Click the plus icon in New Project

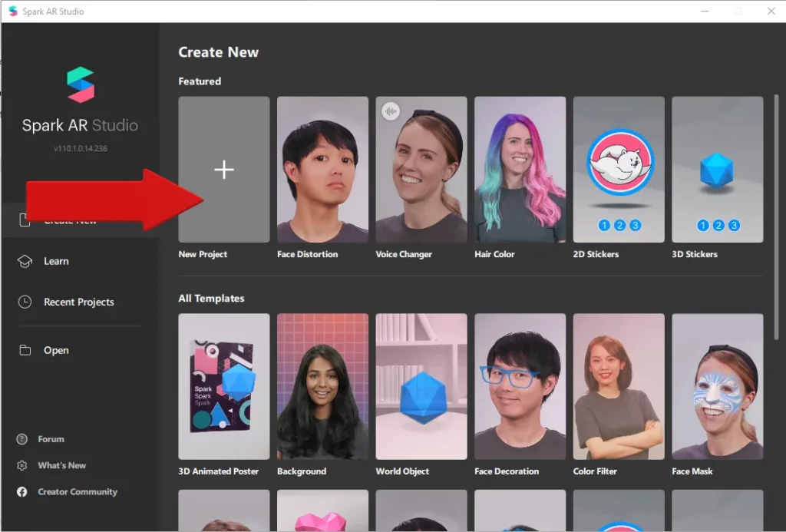click(224, 170)
